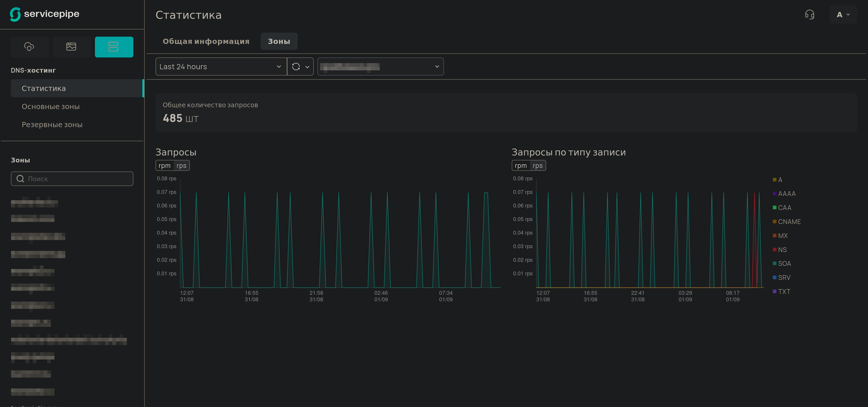
Task: Set record type chart to rpm
Action: 521,166
